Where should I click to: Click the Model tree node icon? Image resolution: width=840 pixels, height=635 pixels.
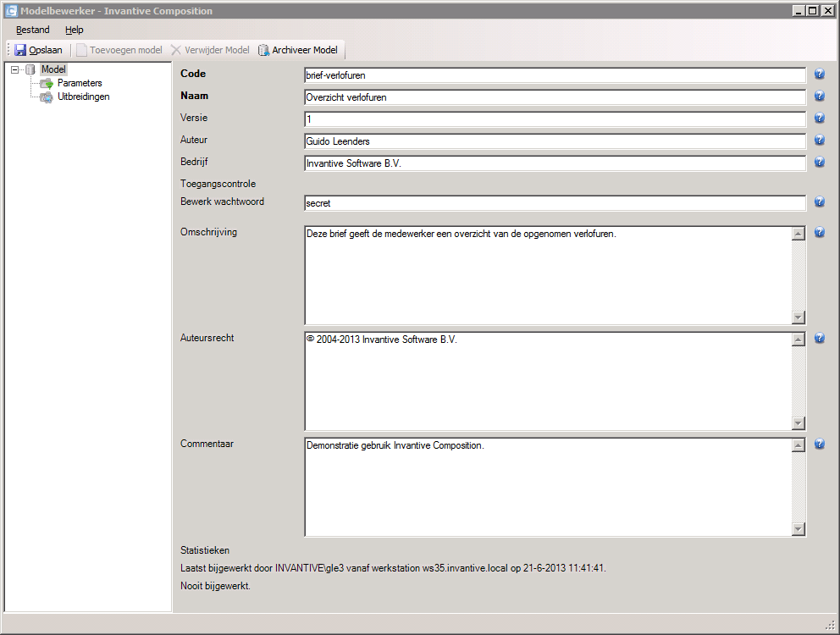coord(30,69)
